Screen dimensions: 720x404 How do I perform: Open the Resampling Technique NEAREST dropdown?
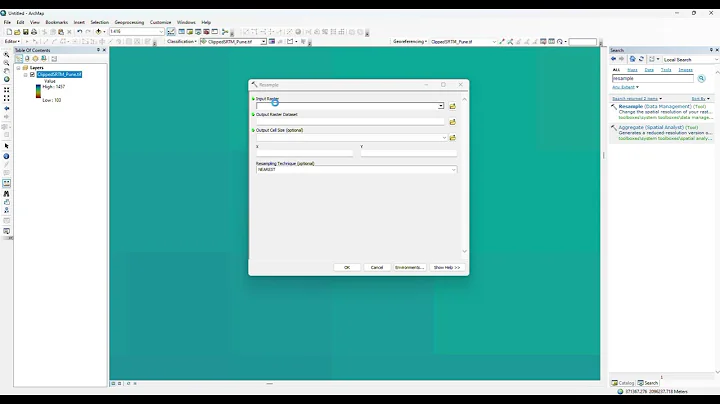453,170
